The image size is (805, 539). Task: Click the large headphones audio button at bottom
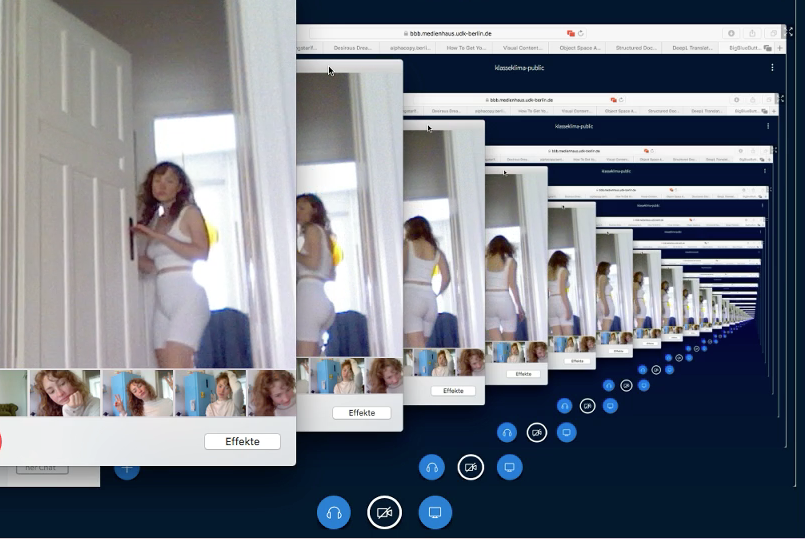pos(334,513)
